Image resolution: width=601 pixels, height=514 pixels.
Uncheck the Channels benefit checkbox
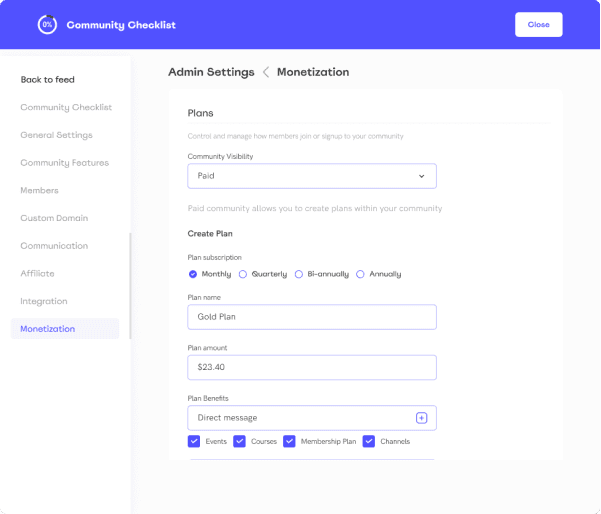pyautogui.click(x=369, y=441)
